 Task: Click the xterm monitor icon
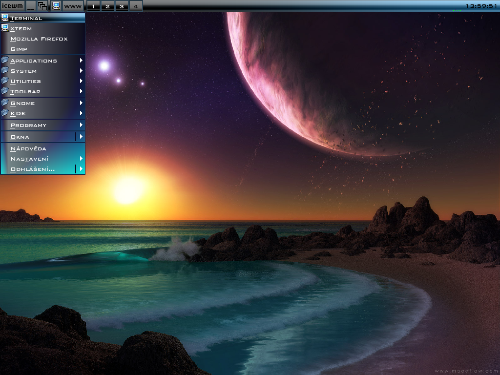point(5,28)
